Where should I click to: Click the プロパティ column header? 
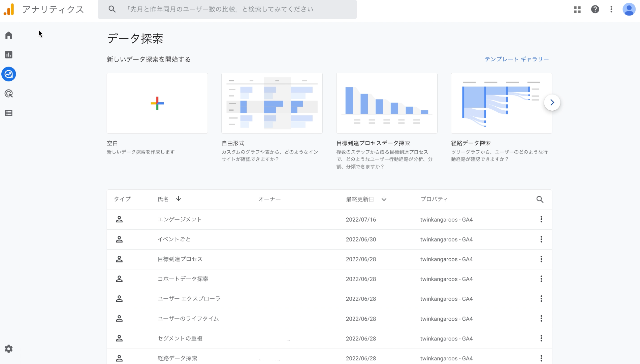point(434,199)
